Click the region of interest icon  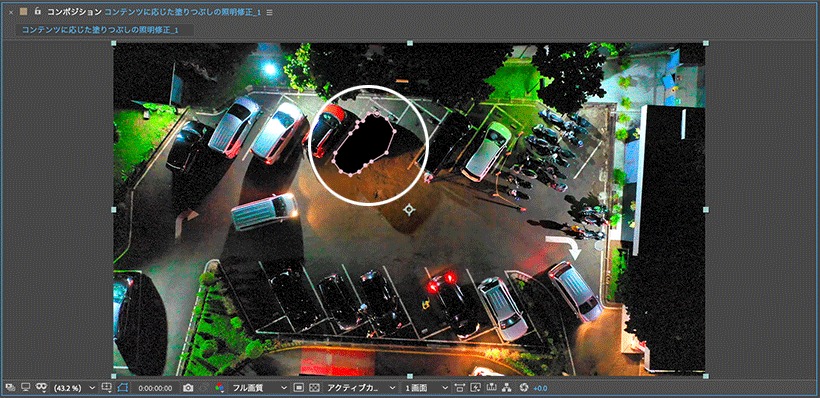pyautogui.click(x=298, y=388)
